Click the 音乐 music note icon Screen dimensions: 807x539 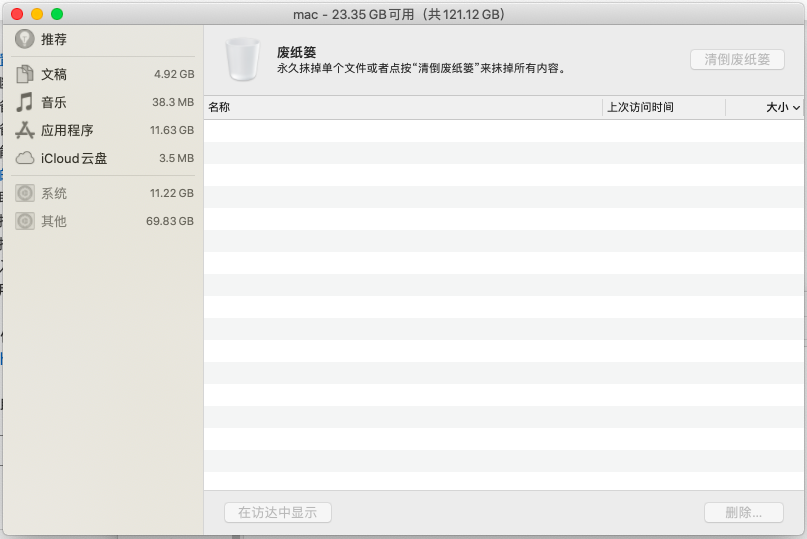coord(25,102)
